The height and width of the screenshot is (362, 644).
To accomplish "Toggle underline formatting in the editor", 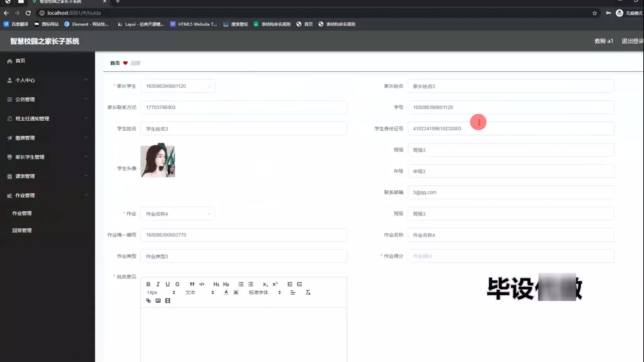I will pyautogui.click(x=168, y=284).
